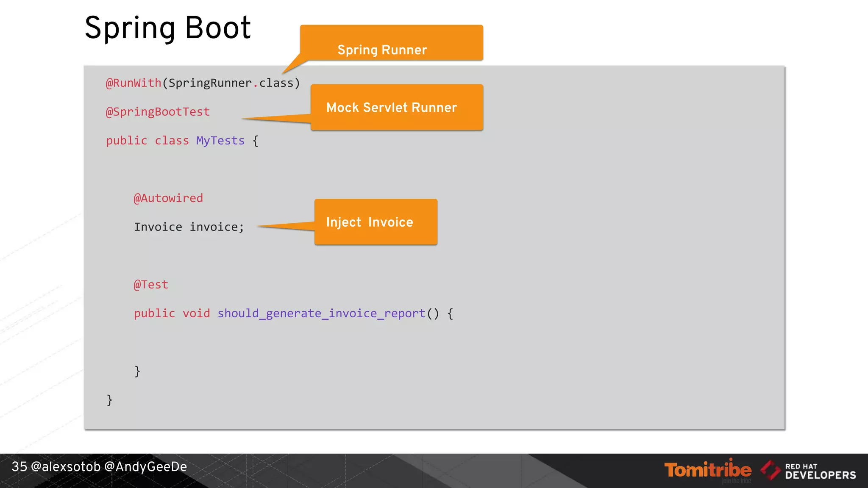Click the public class keywords
The height and width of the screenshot is (488, 868).
pos(147,141)
